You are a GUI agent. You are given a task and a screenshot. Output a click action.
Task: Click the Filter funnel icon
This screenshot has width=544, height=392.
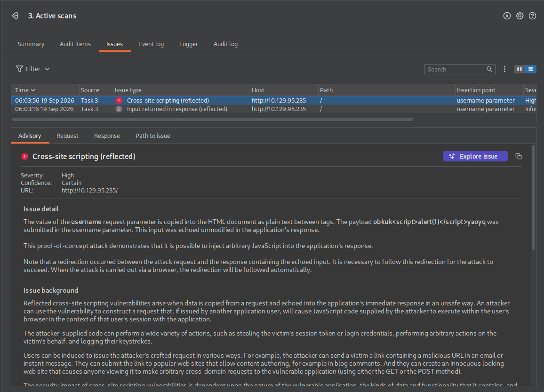(x=19, y=69)
